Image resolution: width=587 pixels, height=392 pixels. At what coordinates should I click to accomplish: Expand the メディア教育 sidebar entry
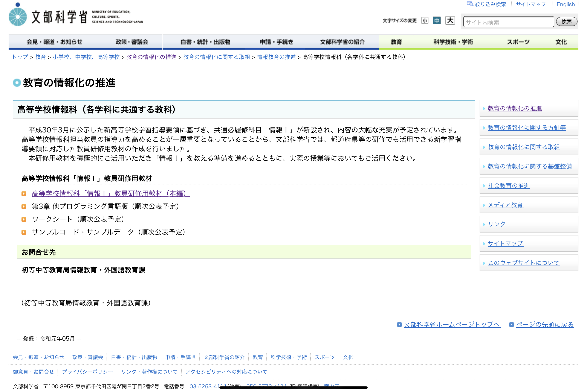(x=506, y=205)
